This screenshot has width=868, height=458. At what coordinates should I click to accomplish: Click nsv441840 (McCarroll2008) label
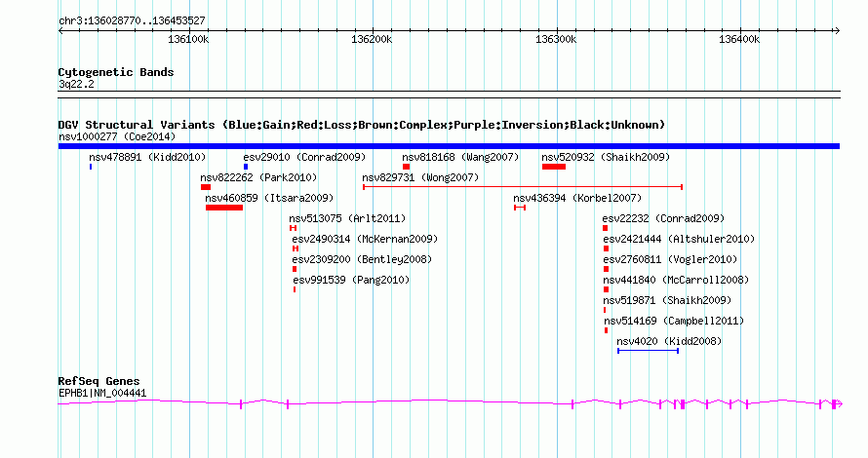(676, 280)
